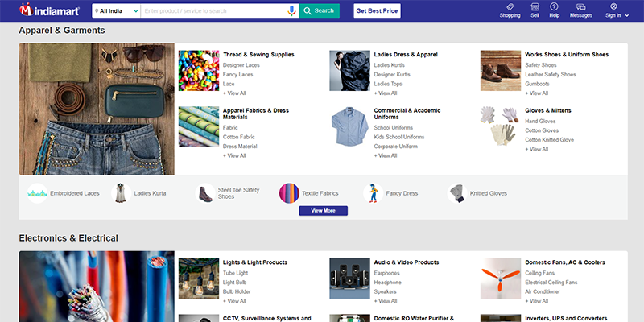Click the Ladies Kurta round icon
This screenshot has width=644, height=322.
point(122,193)
